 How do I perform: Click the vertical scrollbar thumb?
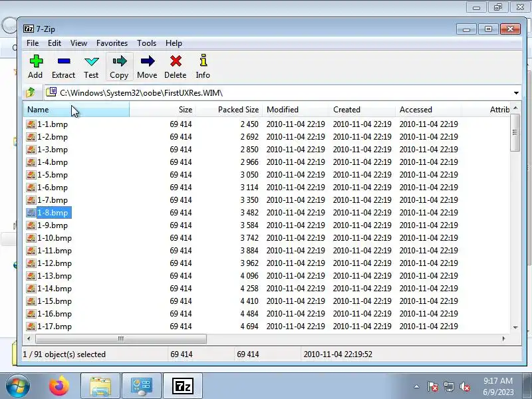[515, 132]
